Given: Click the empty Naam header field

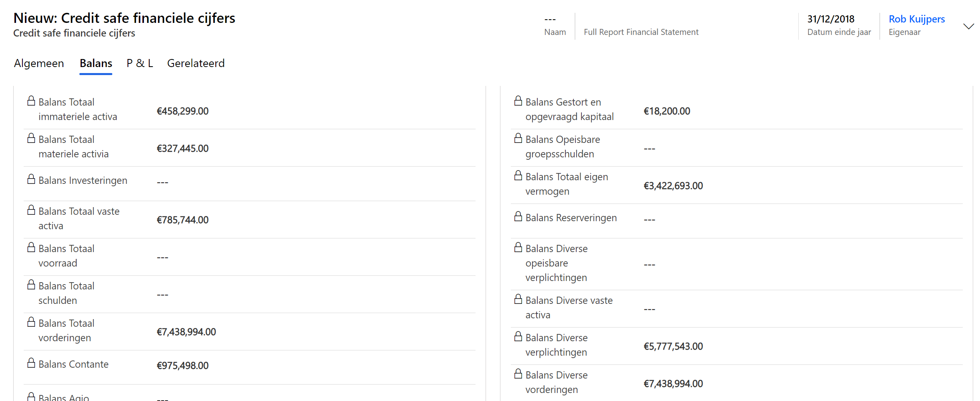Looking at the screenshot, I should pos(550,19).
